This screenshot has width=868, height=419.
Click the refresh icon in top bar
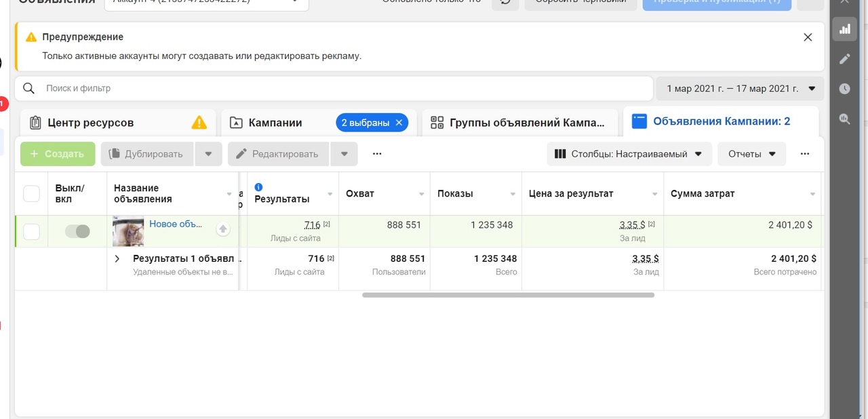pos(505,1)
